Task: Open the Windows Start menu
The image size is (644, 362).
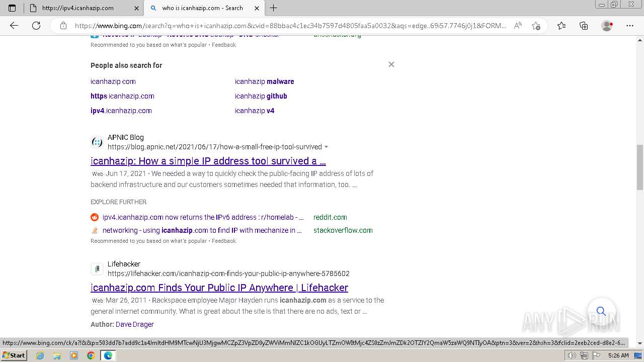Action: (x=14, y=355)
